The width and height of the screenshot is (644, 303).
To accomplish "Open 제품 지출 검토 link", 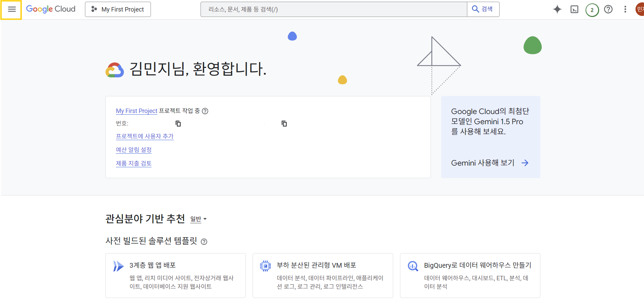I will pos(134,163).
